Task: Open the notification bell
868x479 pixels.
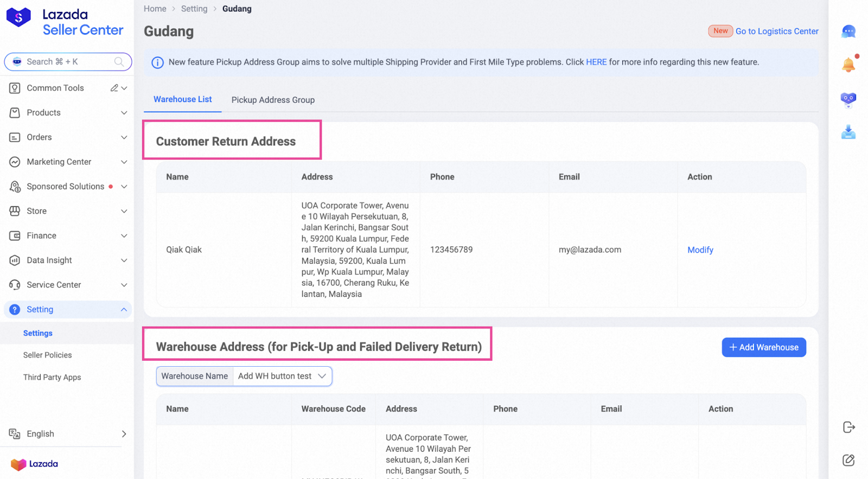Action: 848,65
